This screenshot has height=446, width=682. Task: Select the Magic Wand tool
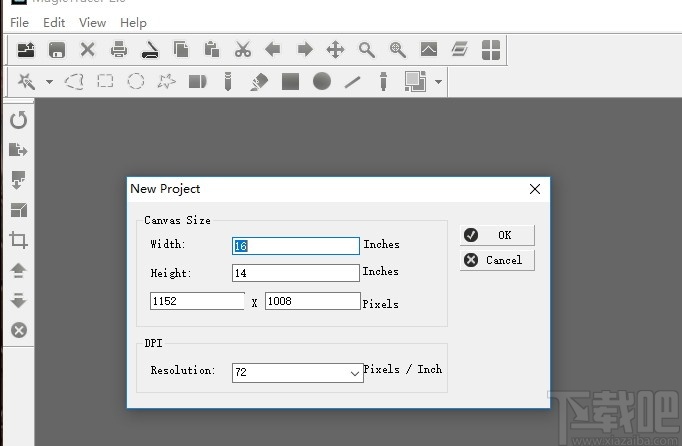[26, 81]
